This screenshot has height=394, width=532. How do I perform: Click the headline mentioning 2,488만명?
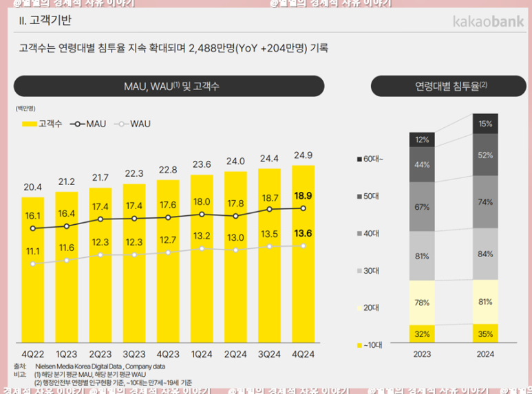(x=173, y=48)
